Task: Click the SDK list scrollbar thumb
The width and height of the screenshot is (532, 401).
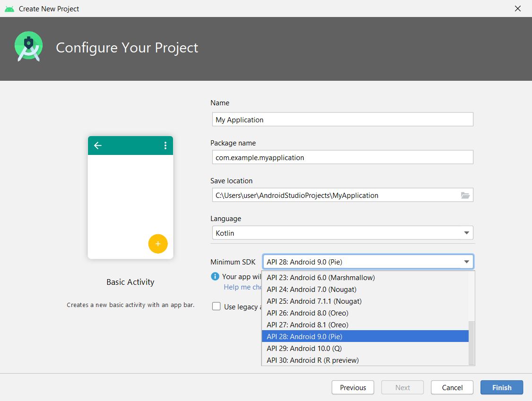Action: [x=471, y=343]
